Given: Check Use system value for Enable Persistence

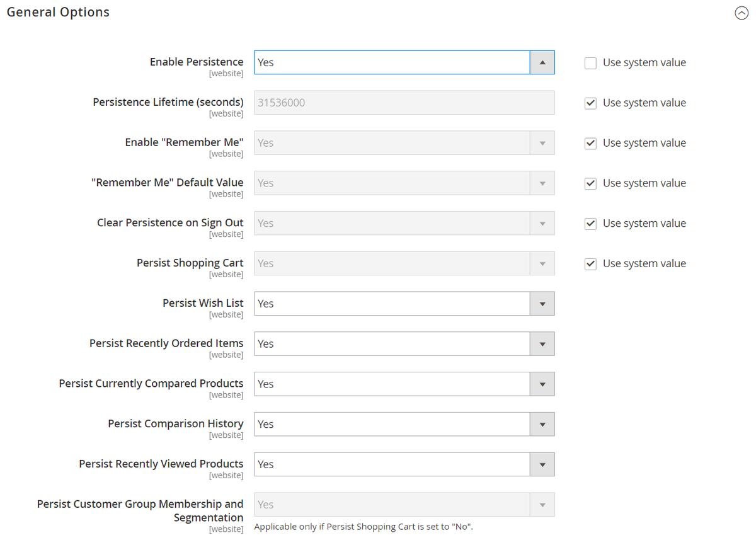Looking at the screenshot, I should coord(590,63).
